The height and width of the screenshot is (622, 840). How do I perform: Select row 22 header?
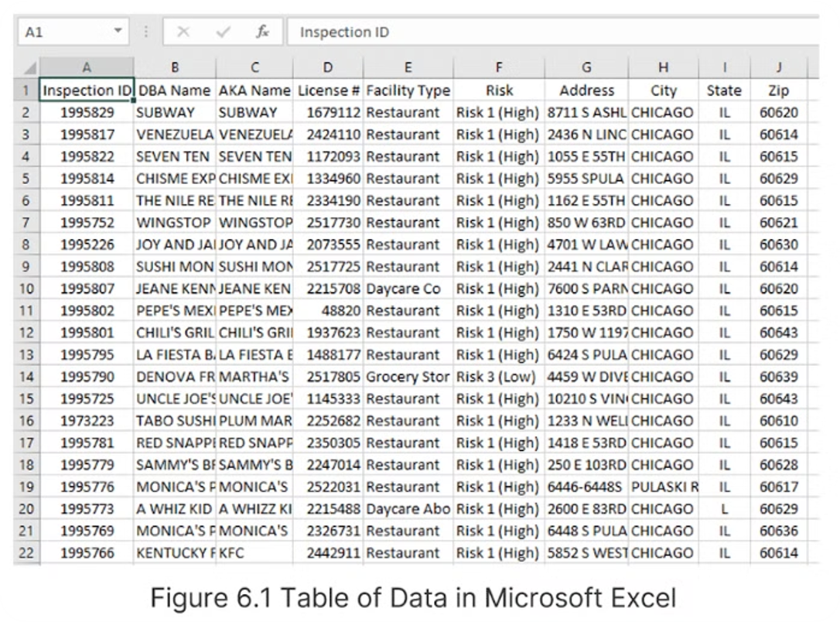point(26,553)
